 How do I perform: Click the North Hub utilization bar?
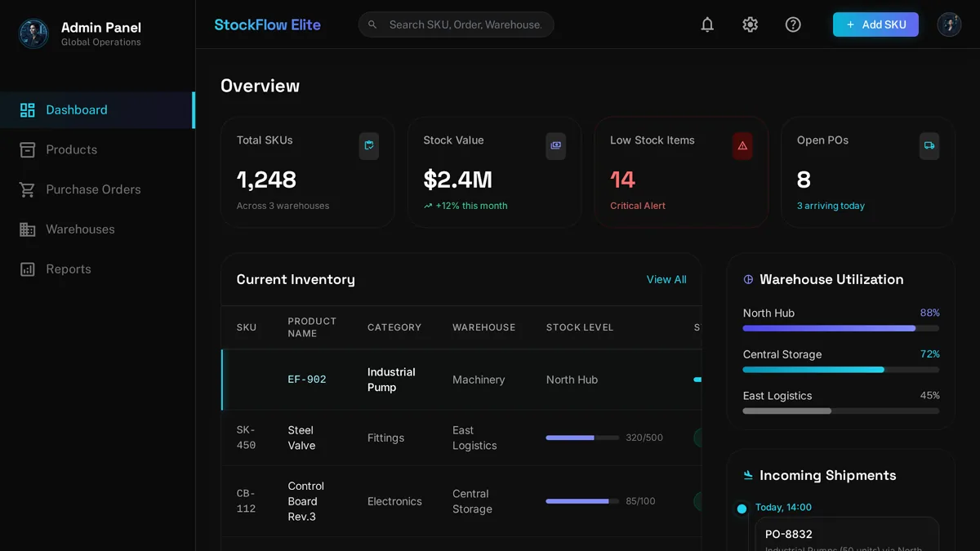(841, 328)
